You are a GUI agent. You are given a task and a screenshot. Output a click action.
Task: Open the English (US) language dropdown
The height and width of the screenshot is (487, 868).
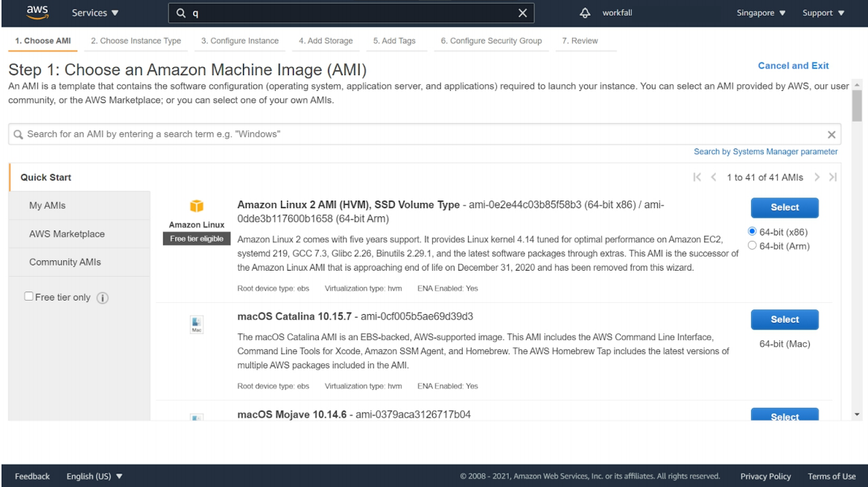tap(94, 477)
